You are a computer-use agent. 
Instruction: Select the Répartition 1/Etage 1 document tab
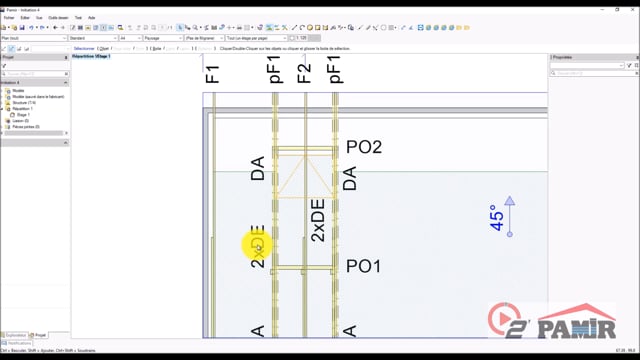pyautogui.click(x=91, y=56)
